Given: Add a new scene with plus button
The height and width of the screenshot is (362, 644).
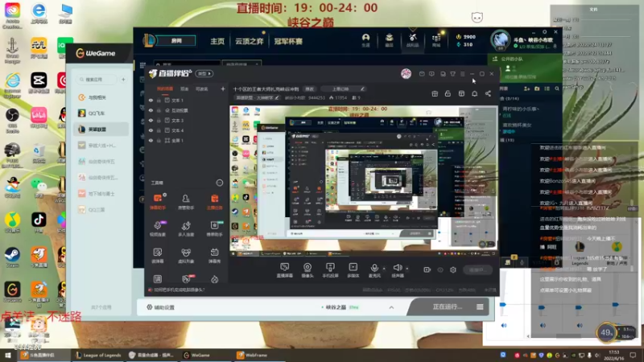Looking at the screenshot, I should 223,88.
